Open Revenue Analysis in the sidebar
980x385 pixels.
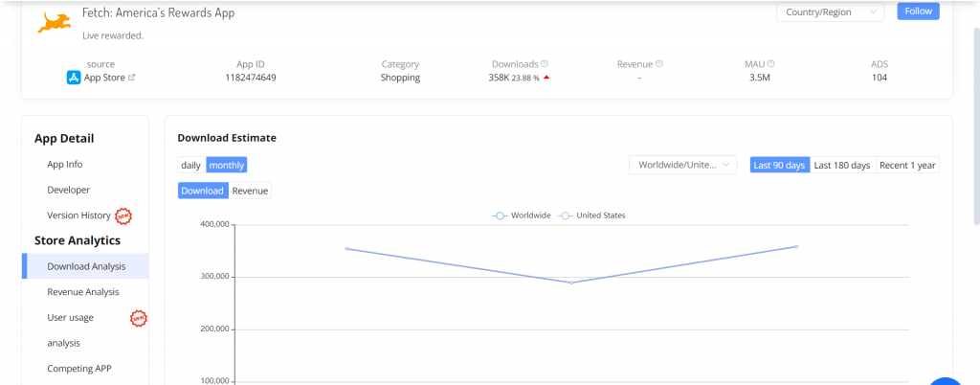tap(83, 291)
